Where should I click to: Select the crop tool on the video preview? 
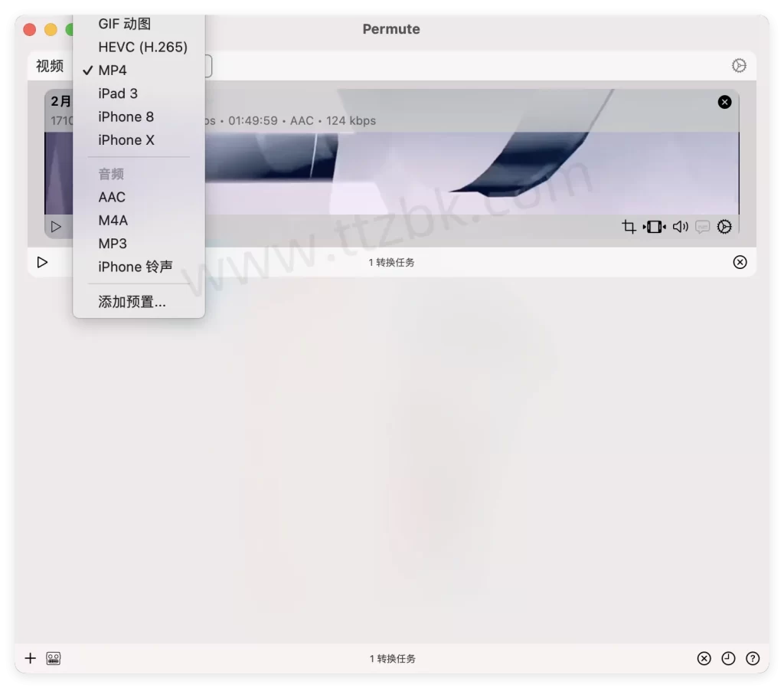pyautogui.click(x=628, y=227)
